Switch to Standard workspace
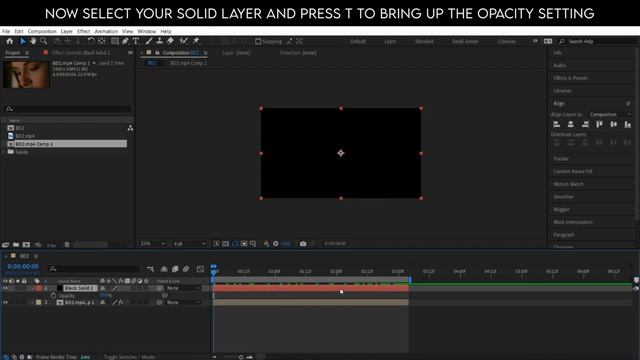 coord(424,41)
